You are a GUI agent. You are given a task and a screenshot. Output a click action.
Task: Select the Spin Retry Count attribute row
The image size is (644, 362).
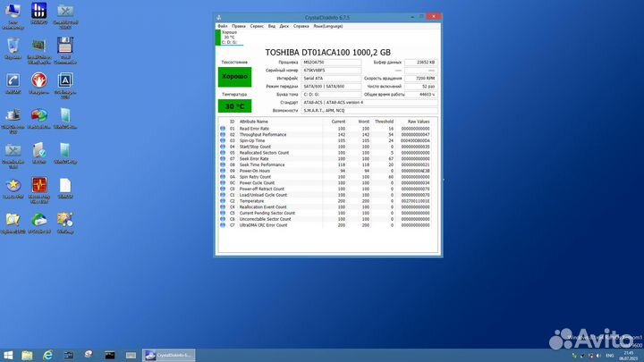click(326, 177)
